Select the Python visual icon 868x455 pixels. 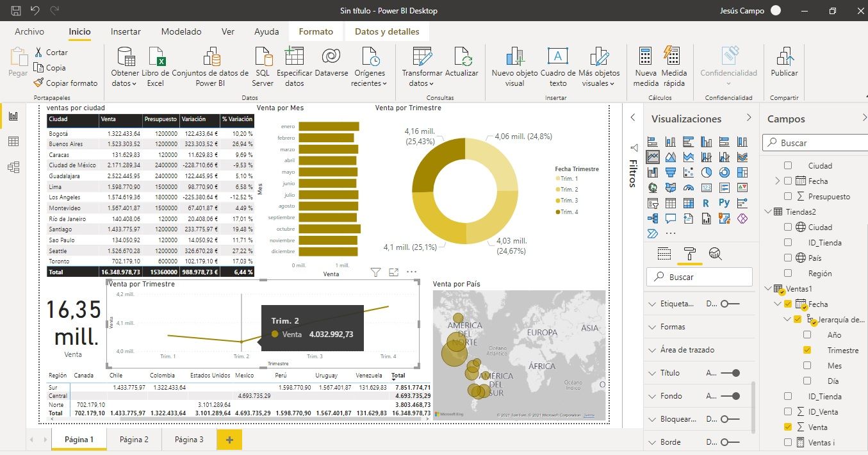[x=725, y=203]
